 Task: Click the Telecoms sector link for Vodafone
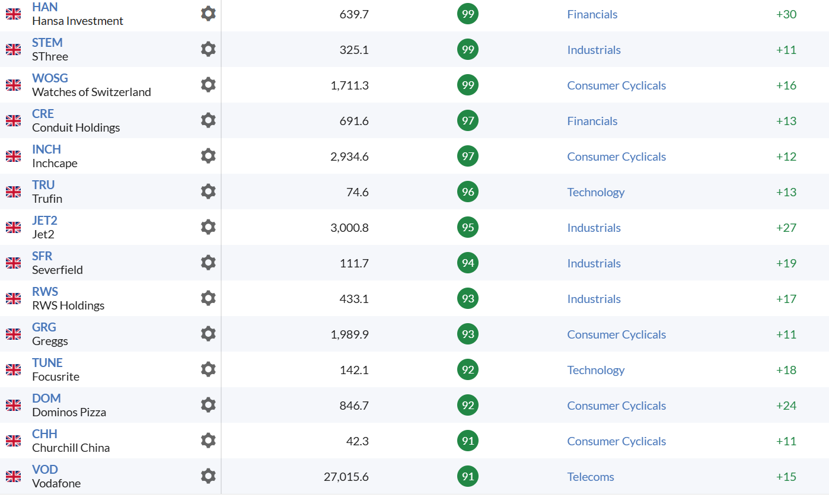click(x=591, y=477)
